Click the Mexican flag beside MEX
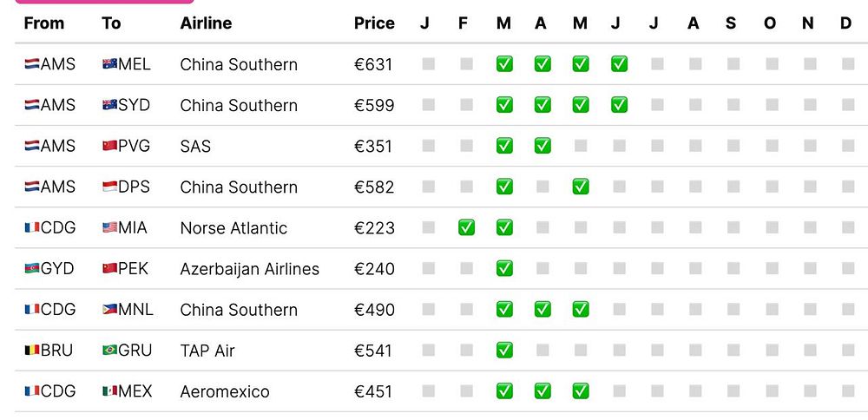Screen dimensions: 868x420 click(109, 391)
